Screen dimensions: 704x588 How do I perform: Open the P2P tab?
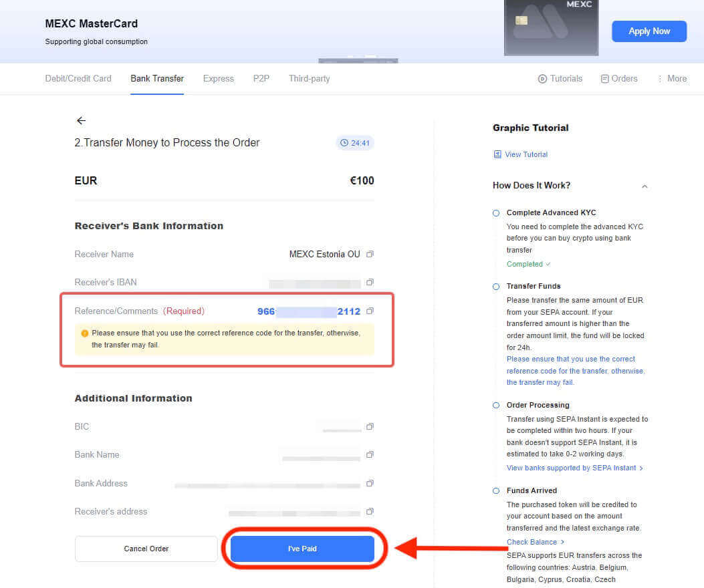pos(261,79)
